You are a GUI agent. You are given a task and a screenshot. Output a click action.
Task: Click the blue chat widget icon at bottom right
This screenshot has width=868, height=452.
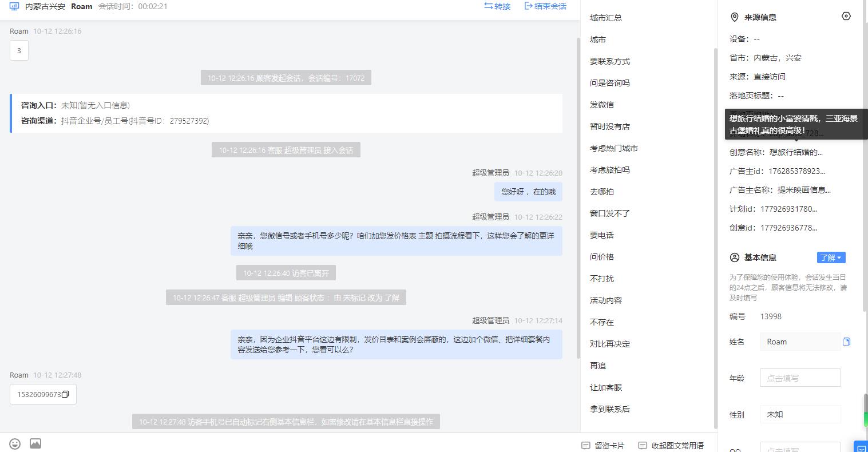coord(861,446)
